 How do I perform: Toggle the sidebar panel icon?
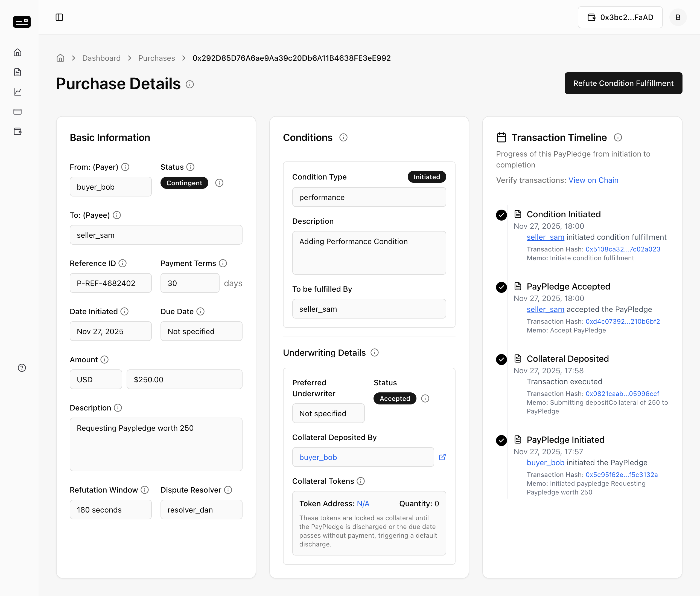[x=59, y=17]
